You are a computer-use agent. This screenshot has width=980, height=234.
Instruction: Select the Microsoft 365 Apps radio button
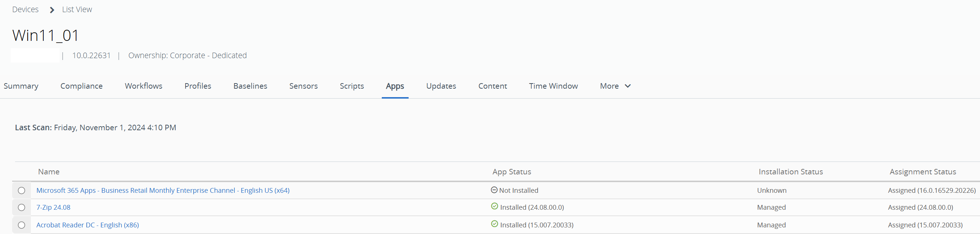pyautogui.click(x=21, y=190)
